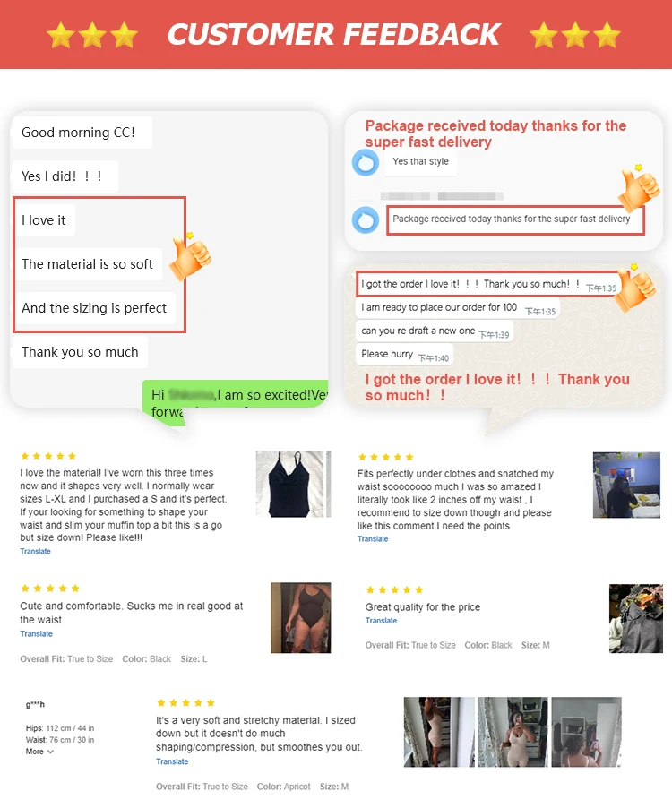
Task: Click the 'Thank you so much' chat bubble
Action: click(80, 352)
